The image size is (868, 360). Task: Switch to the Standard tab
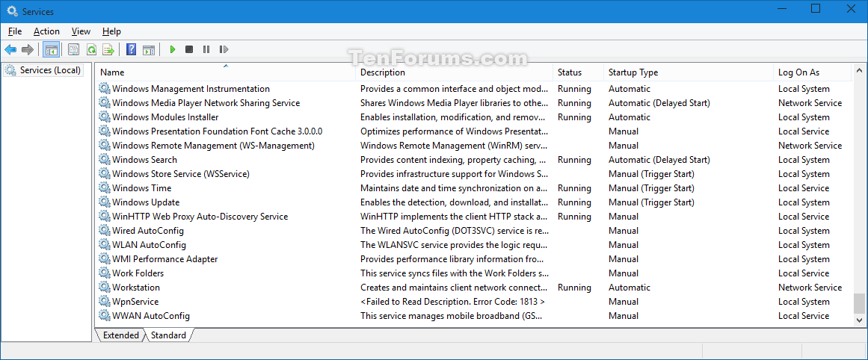click(168, 335)
